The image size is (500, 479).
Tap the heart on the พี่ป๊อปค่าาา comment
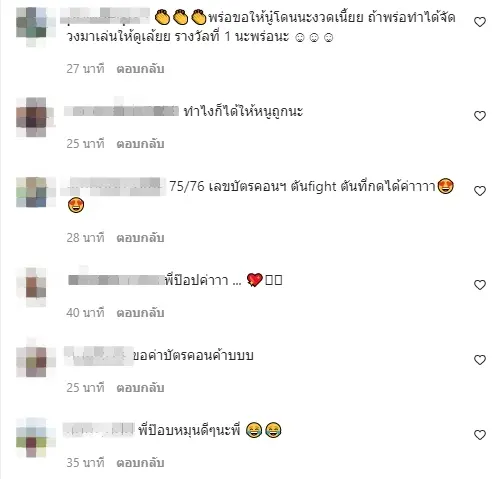pos(480,285)
